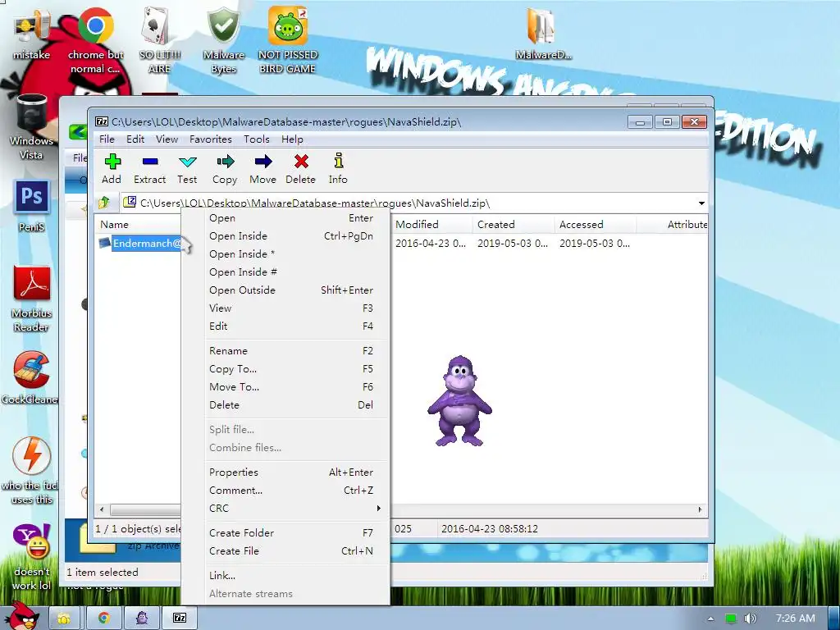This screenshot has width=840, height=630.
Task: Click the 7:26 AM taskbar clock
Action: coord(796,619)
